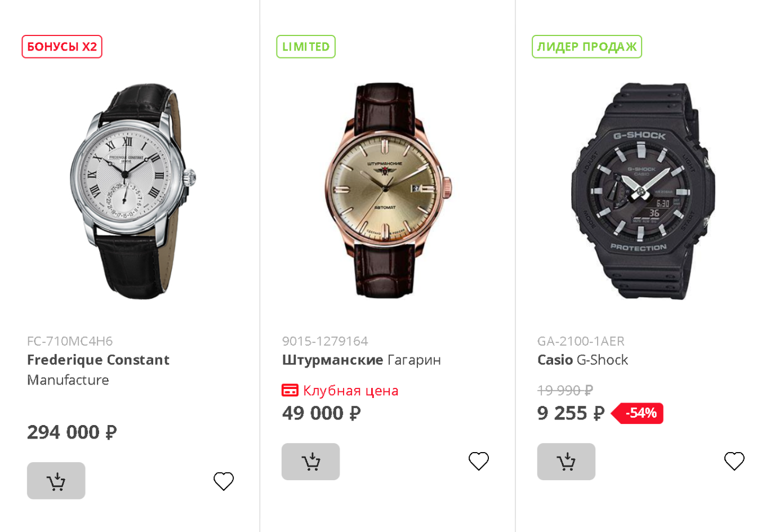Favorite the Frederique Constant Manufacture watch
The image size is (766, 532).
224,481
